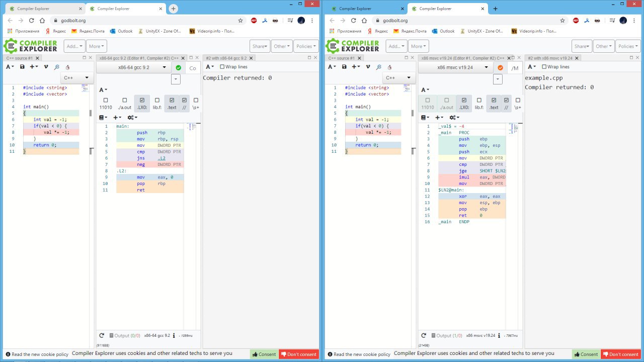
Task: Click the Quick-bench stopwatch icon in right window
Action: click(x=390, y=67)
